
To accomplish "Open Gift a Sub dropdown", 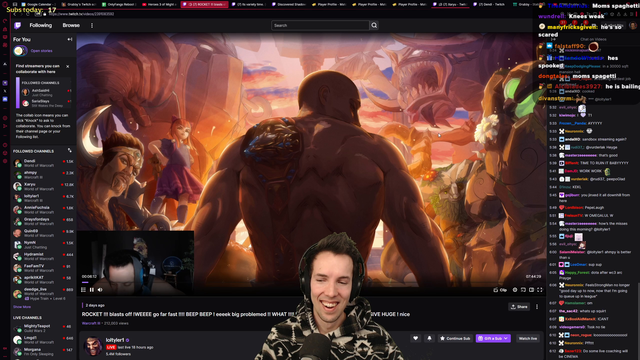I will tap(493, 338).
